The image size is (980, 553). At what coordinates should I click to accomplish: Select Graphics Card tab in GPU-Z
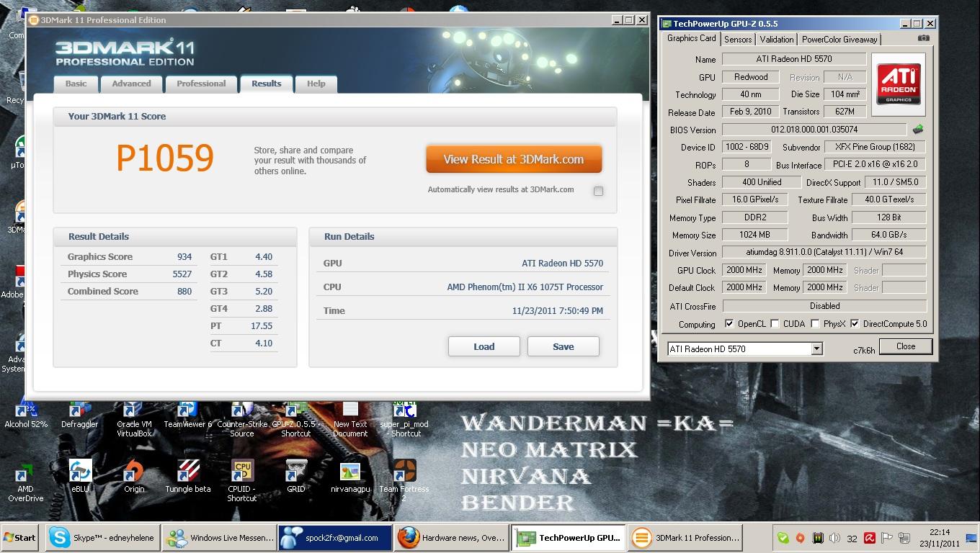691,39
